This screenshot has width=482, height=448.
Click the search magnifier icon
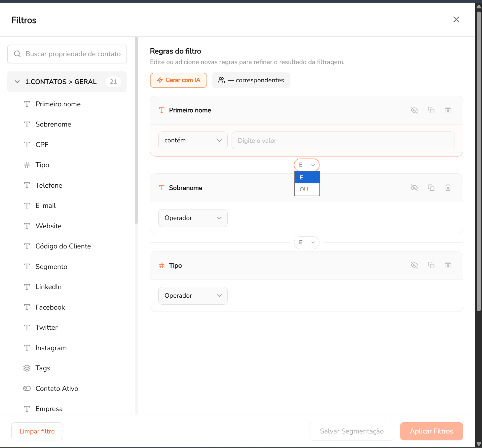pos(18,54)
